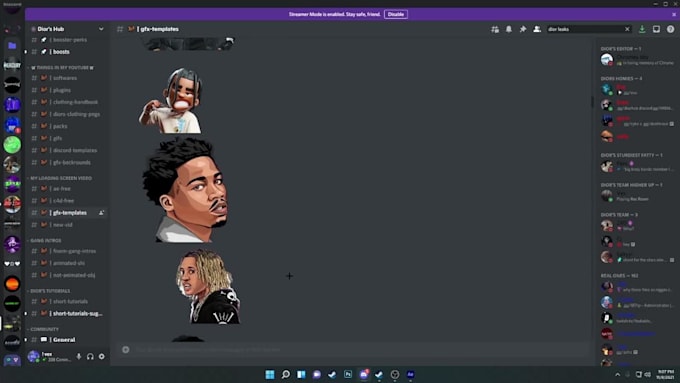Open the not-animated-obj channel
This screenshot has height=383, width=680.
click(67, 275)
